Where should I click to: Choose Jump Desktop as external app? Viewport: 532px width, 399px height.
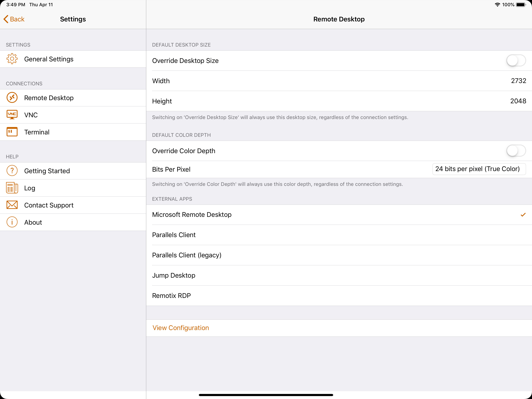tap(339, 275)
